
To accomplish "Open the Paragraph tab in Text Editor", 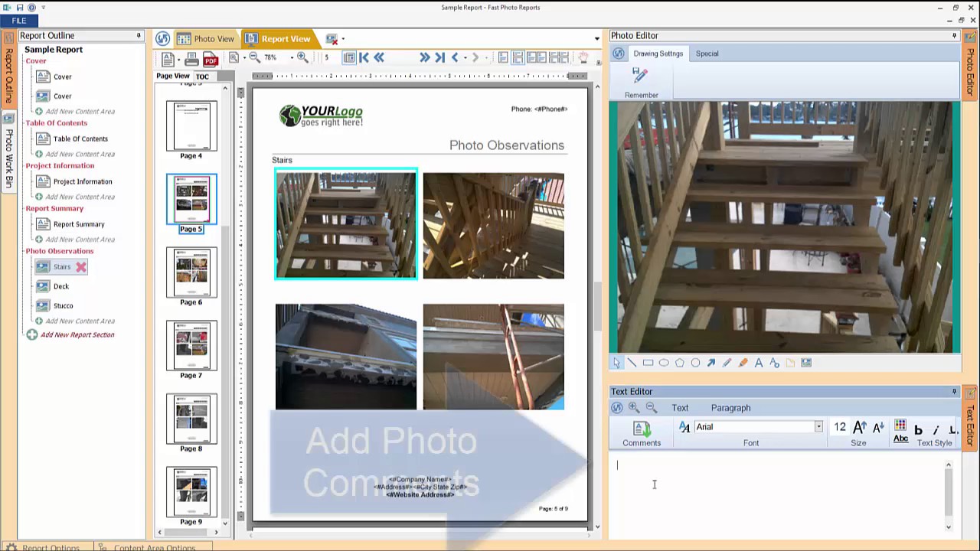I will (x=730, y=408).
